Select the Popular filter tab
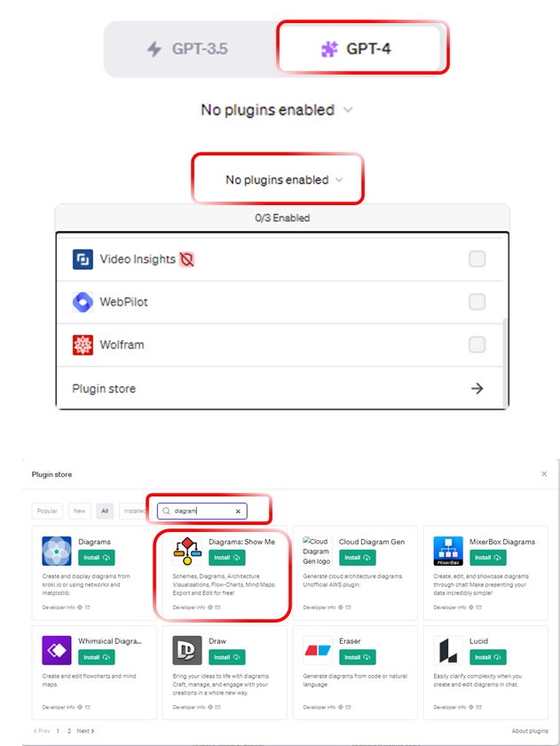The image size is (560, 746). (47, 511)
